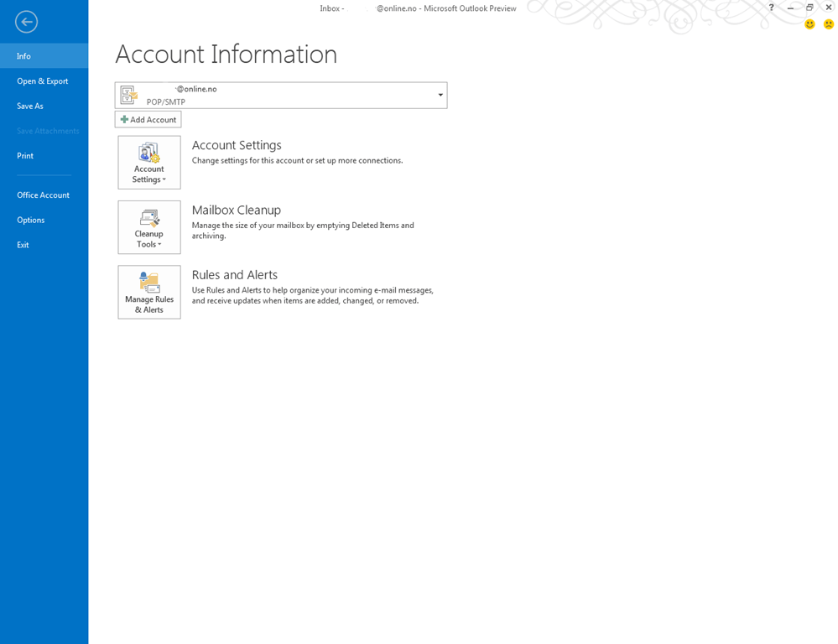Open Manage Rules & Alerts

[149, 293]
